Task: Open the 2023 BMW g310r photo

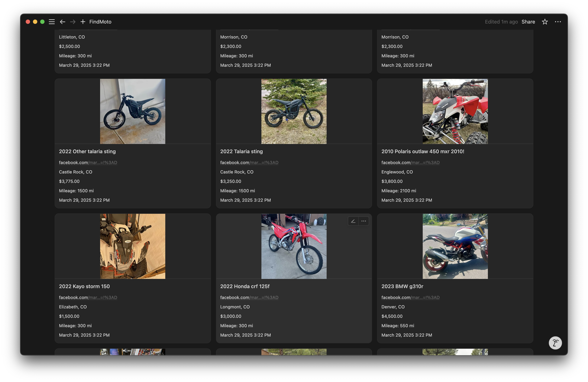Action: point(455,246)
